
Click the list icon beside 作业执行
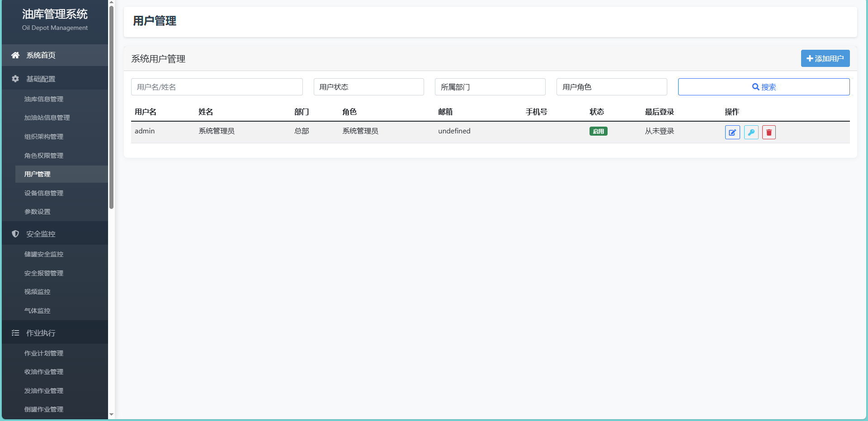click(x=15, y=333)
